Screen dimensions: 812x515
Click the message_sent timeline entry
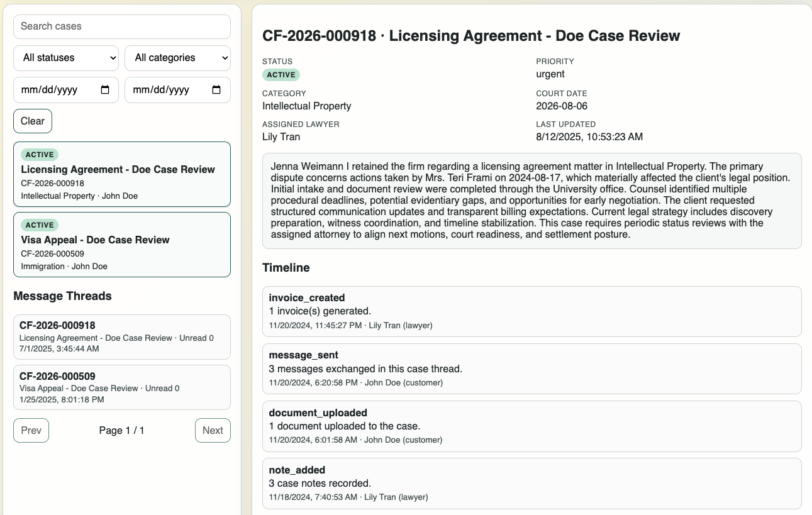coord(531,368)
